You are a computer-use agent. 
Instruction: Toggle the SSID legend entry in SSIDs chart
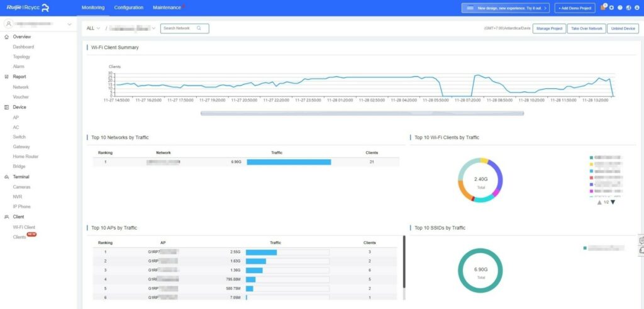604,248
